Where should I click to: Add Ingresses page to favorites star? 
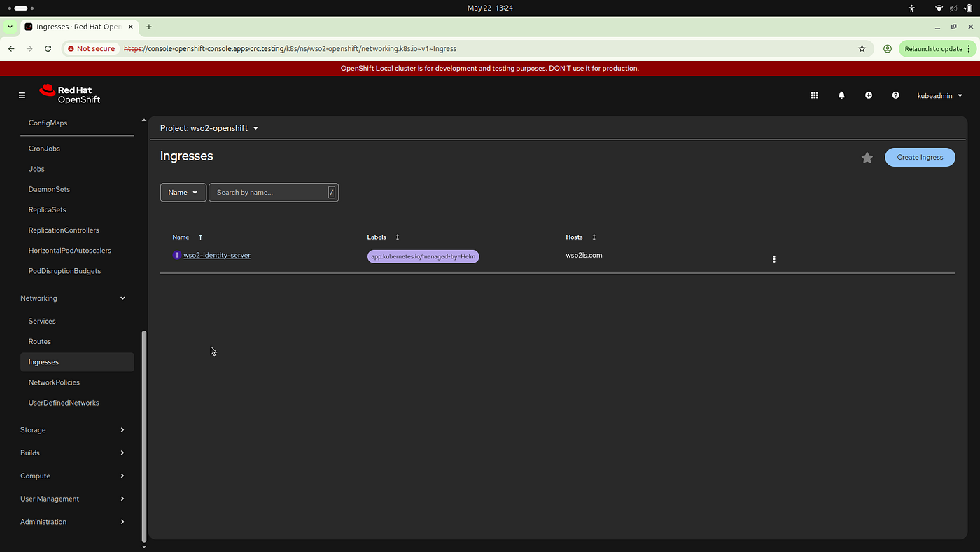[867, 158]
